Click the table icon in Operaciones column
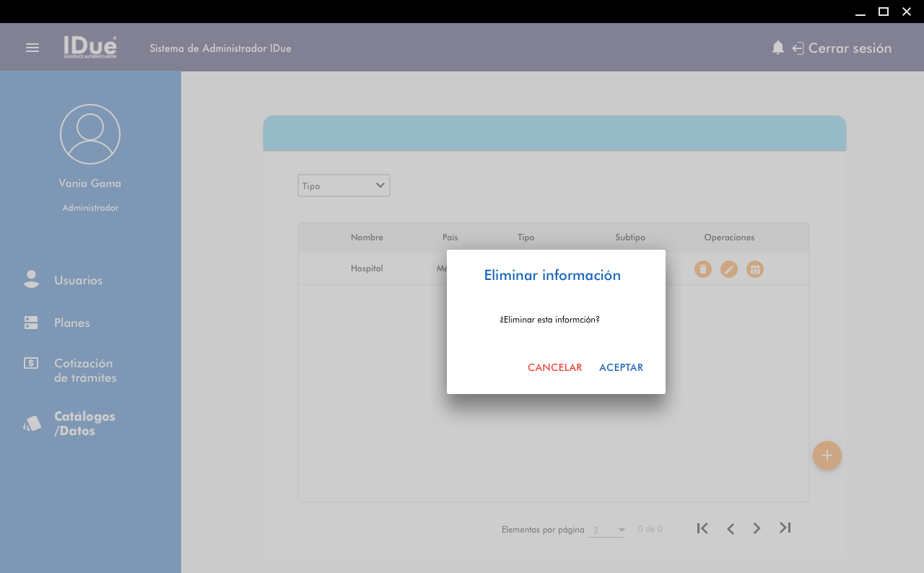Screen dimensions: 924x573 pyautogui.click(x=755, y=269)
